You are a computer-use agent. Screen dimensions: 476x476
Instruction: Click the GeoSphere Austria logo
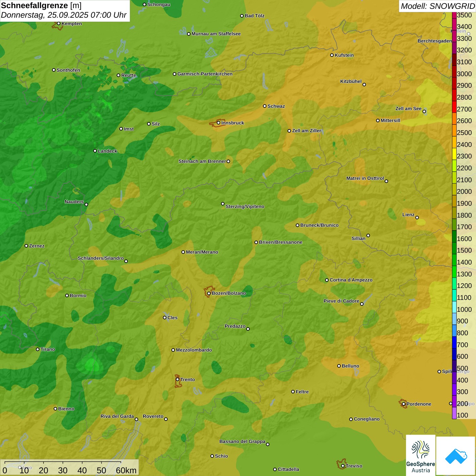coord(421,455)
